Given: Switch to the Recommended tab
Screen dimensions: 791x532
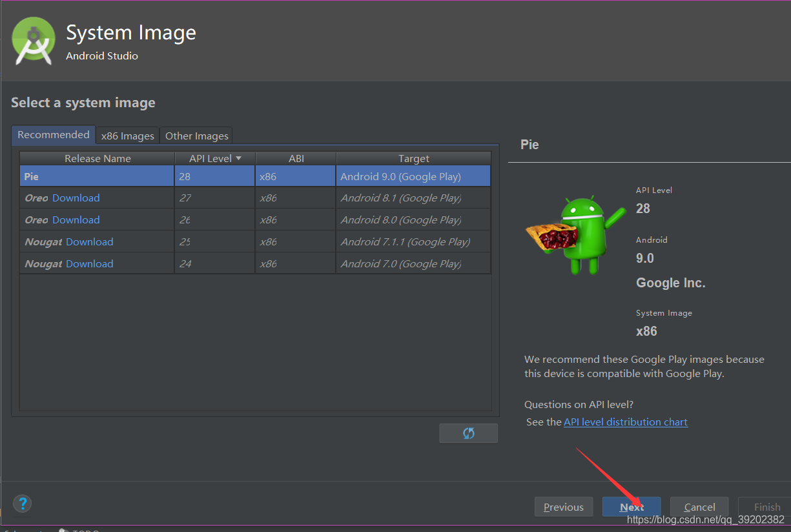Looking at the screenshot, I should 54,135.
